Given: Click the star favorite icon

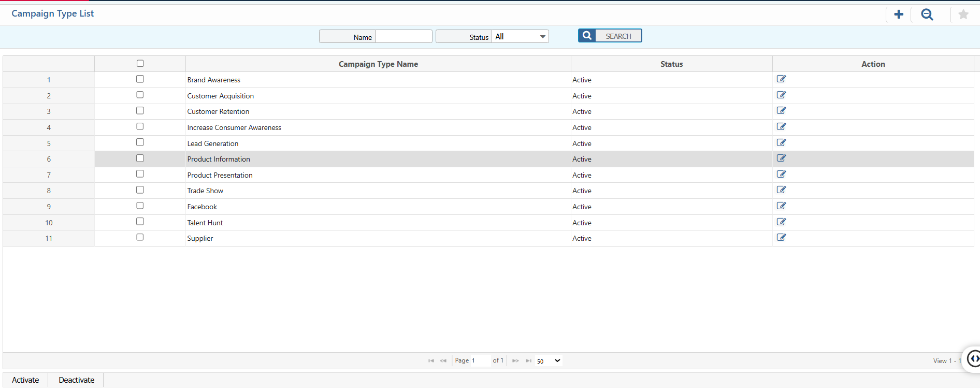Looking at the screenshot, I should click(963, 15).
